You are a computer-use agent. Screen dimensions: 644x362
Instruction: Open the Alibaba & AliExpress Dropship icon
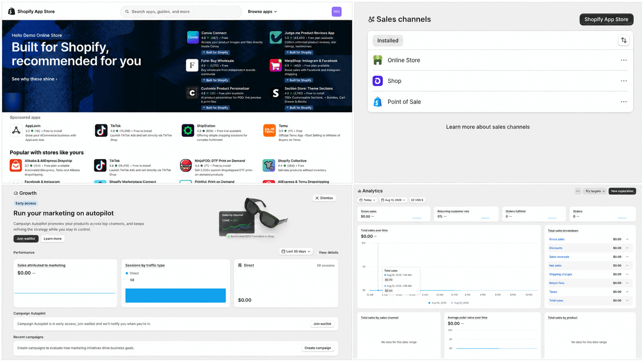pos(16,165)
